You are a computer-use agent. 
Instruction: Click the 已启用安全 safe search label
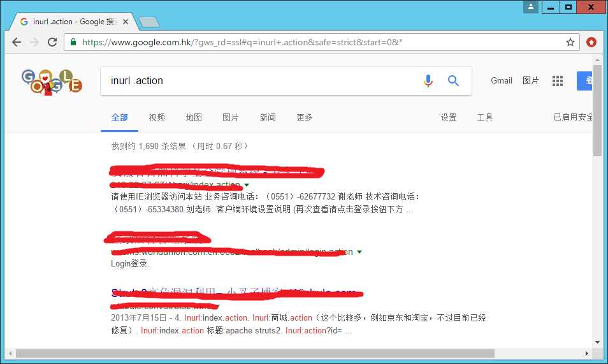[x=573, y=117]
